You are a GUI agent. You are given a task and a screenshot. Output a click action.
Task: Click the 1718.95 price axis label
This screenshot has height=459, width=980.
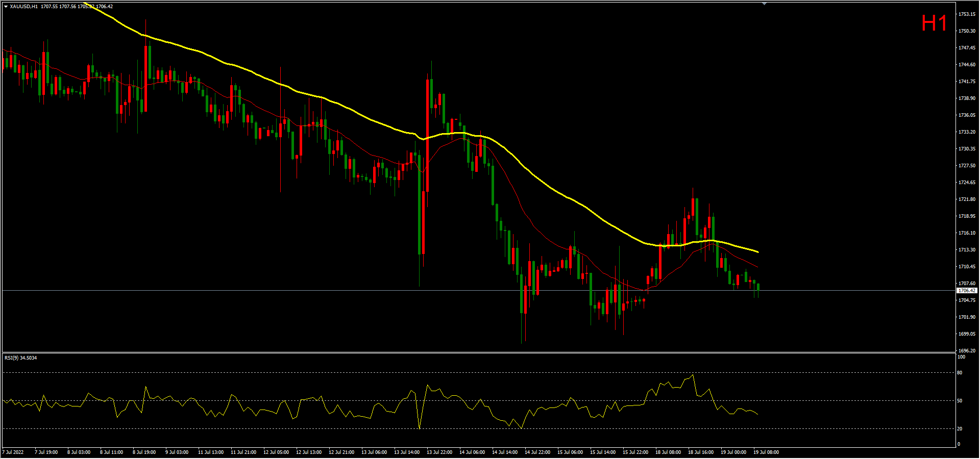tap(967, 216)
